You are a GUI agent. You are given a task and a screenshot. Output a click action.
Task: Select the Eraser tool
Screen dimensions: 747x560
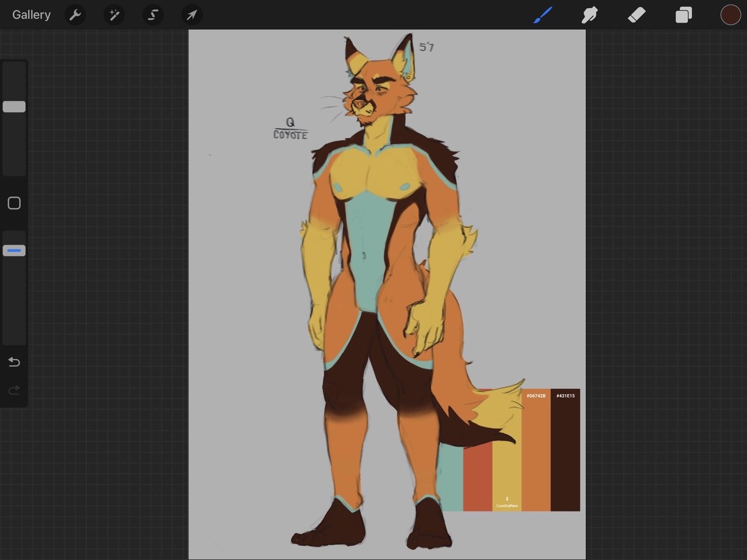637,14
